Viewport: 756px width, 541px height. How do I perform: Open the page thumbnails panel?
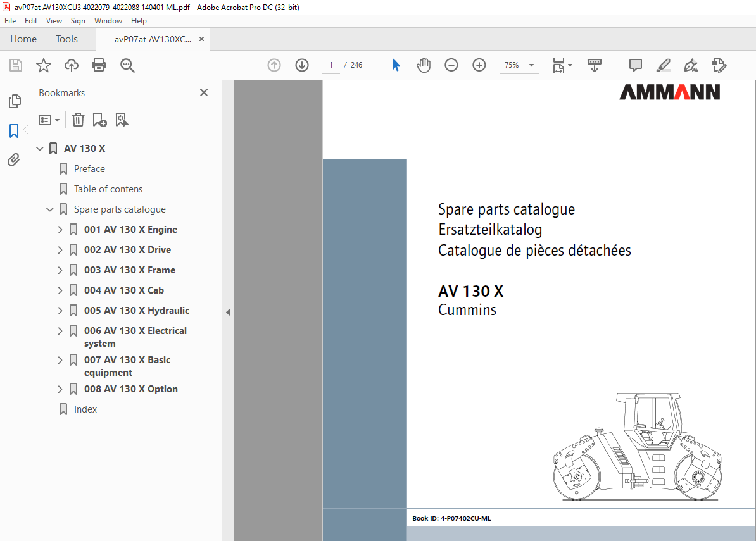click(15, 101)
